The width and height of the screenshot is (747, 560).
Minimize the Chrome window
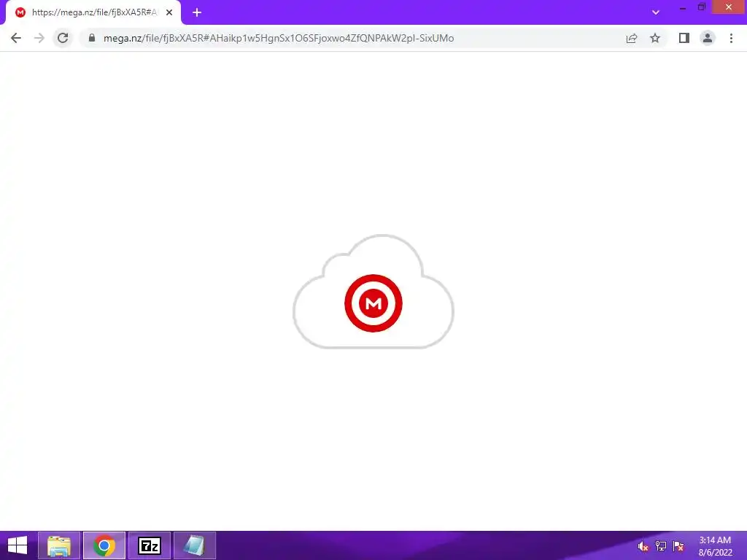pyautogui.click(x=683, y=7)
